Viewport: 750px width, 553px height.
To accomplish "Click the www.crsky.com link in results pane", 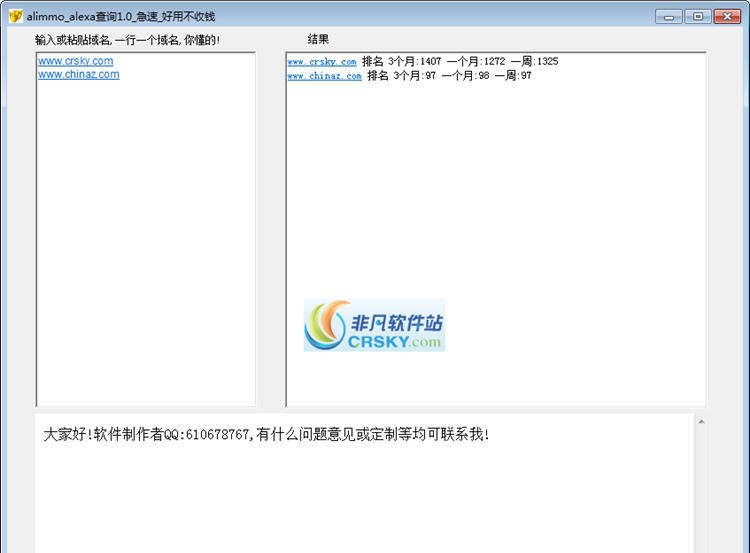I will (322, 62).
